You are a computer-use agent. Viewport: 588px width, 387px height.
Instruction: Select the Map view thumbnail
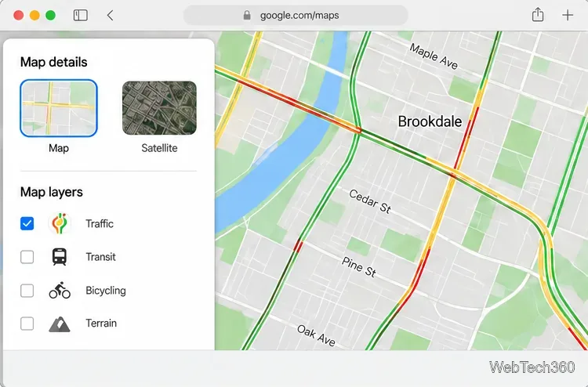[59, 108]
